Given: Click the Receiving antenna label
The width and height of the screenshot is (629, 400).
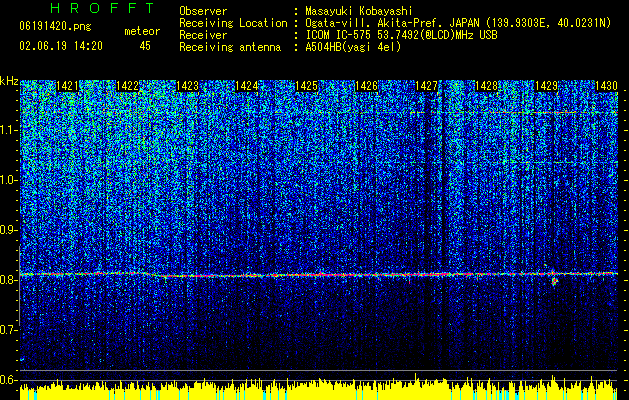Looking at the screenshot, I should [230, 47].
